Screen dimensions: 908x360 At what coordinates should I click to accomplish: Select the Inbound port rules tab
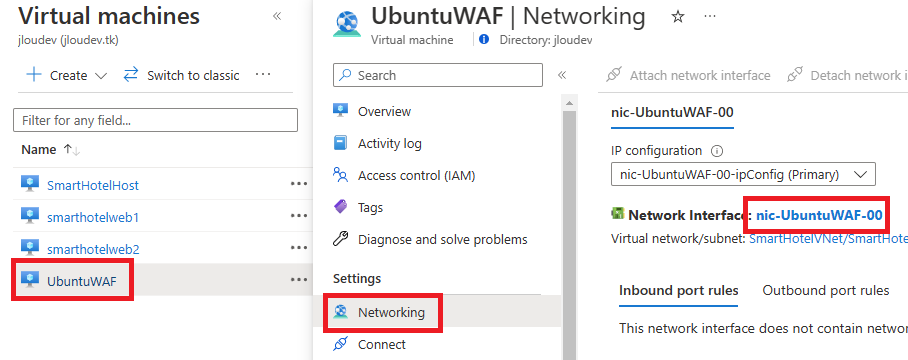pyautogui.click(x=679, y=290)
